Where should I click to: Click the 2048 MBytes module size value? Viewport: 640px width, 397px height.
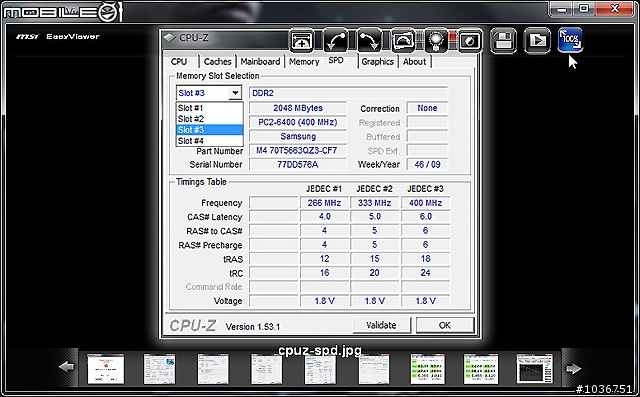298,108
